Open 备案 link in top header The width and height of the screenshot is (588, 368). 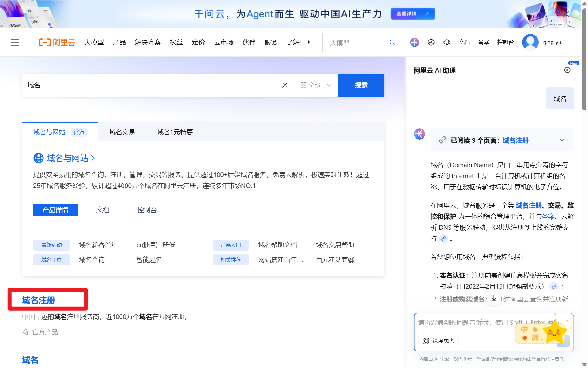484,42
